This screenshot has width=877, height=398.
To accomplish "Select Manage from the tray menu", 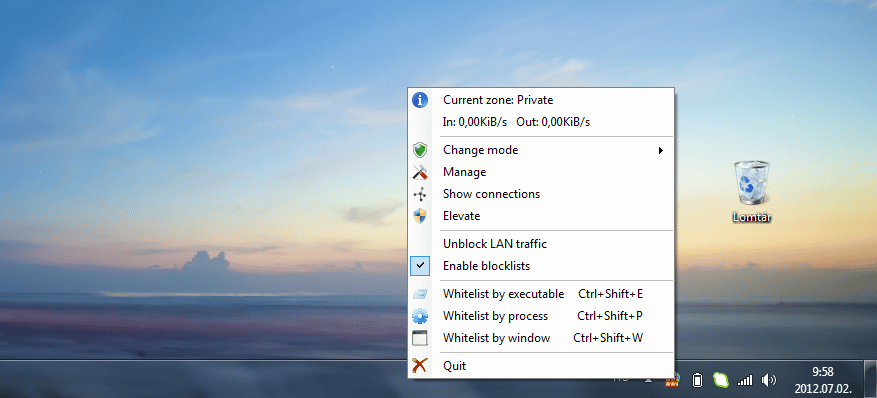I will 541,172.
